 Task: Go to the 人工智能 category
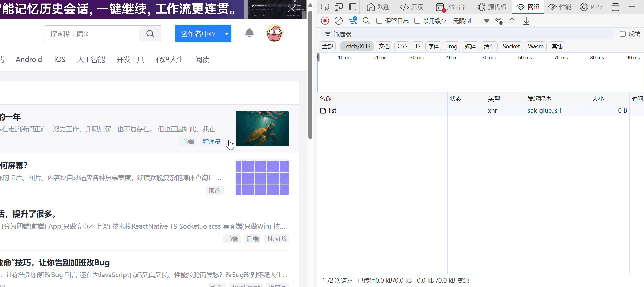pos(91,60)
